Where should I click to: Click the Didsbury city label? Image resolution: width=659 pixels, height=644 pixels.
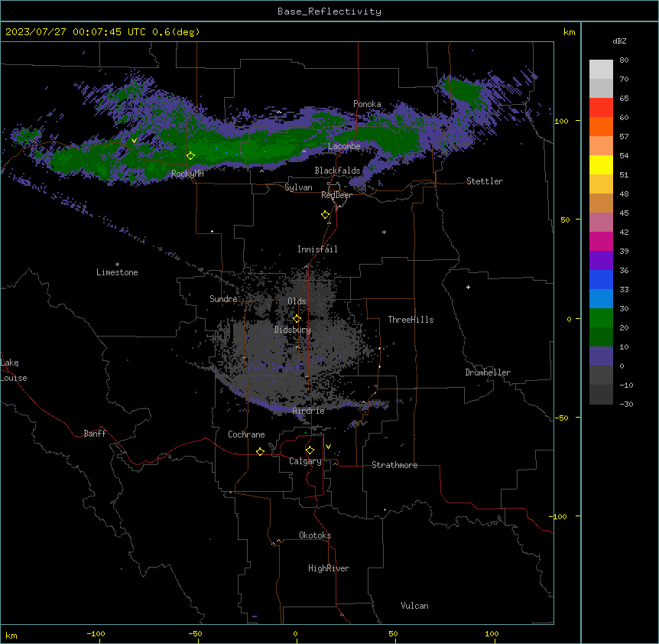pos(293,330)
